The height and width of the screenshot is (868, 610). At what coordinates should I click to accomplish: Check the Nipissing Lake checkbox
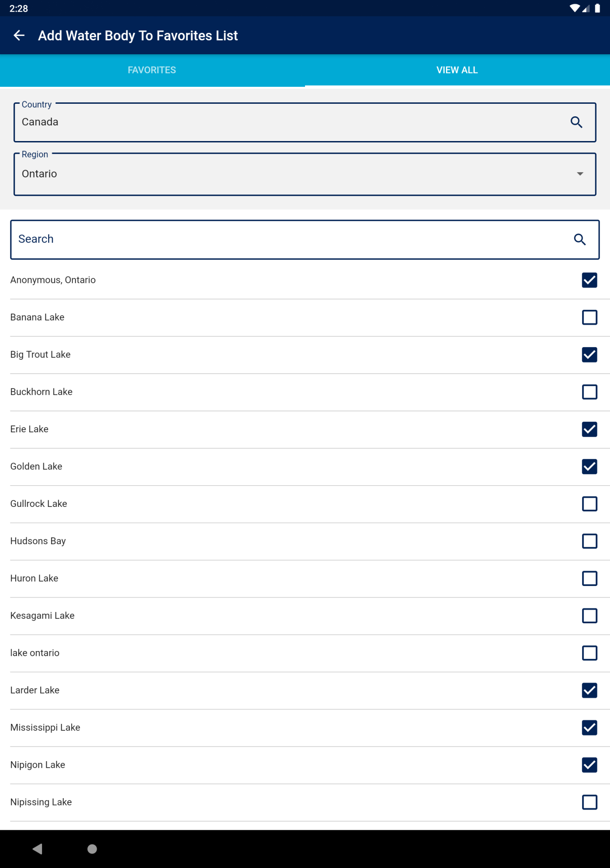point(589,802)
